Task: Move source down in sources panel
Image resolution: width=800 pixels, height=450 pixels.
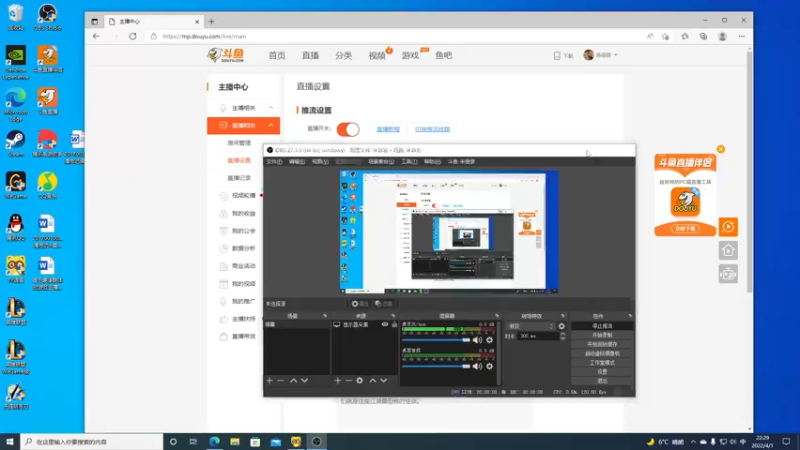Action: 384,381
